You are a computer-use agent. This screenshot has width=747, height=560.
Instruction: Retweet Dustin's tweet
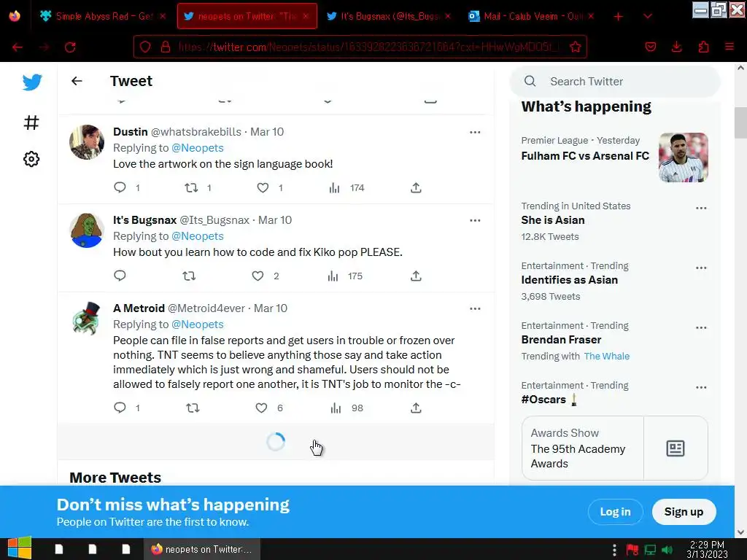[191, 187]
